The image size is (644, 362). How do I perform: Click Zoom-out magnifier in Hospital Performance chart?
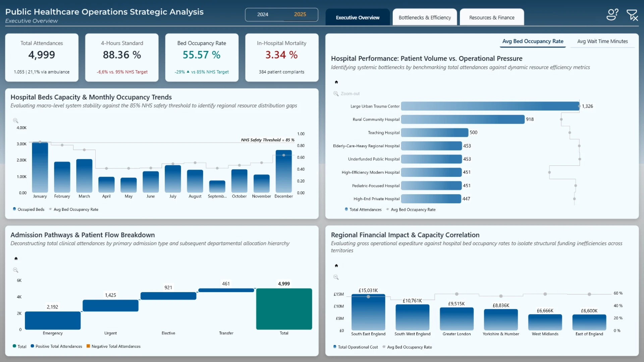(336, 94)
